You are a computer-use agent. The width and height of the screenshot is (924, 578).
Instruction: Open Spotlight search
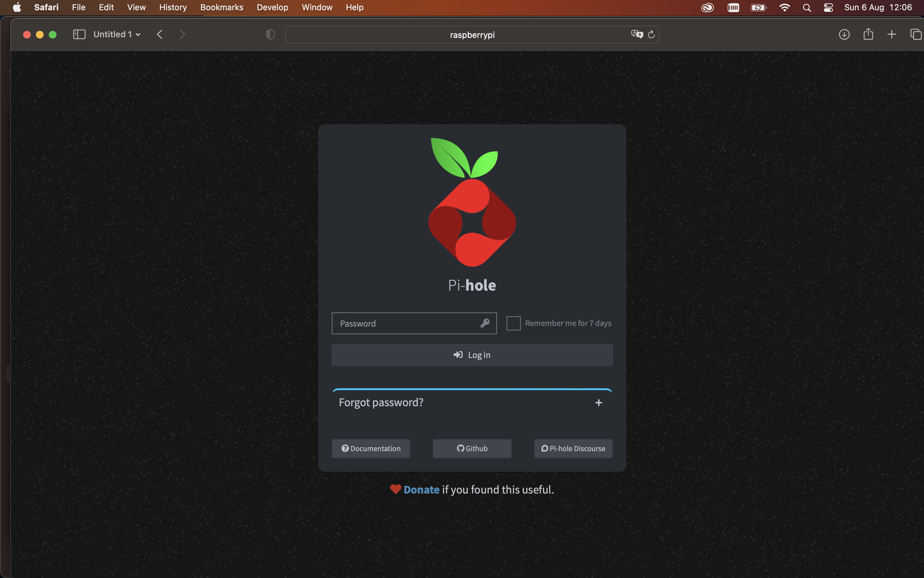[x=807, y=7]
